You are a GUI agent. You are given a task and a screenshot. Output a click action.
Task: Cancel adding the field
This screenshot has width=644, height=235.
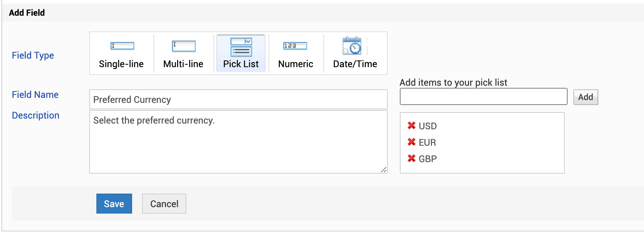point(164,204)
